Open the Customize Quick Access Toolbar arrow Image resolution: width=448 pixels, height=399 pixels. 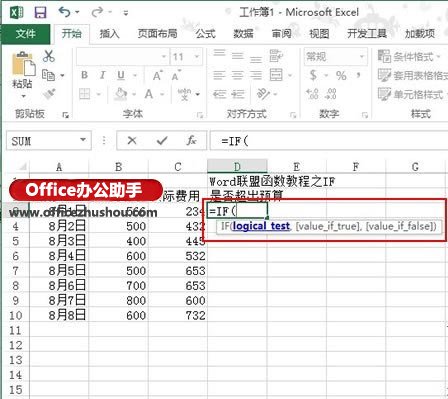(126, 13)
